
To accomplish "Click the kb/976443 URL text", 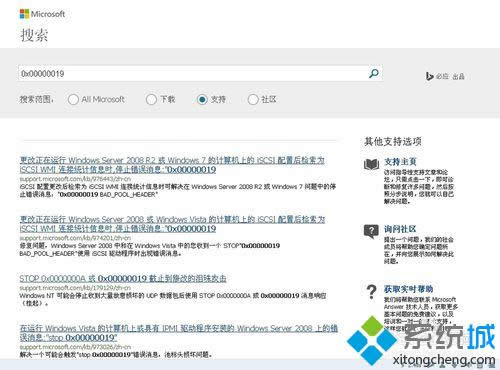I will (x=75, y=179).
